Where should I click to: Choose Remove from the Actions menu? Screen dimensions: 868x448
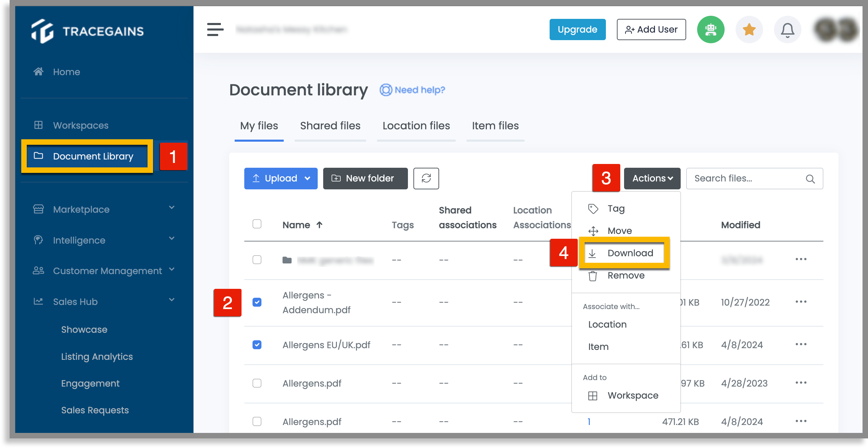tap(626, 275)
